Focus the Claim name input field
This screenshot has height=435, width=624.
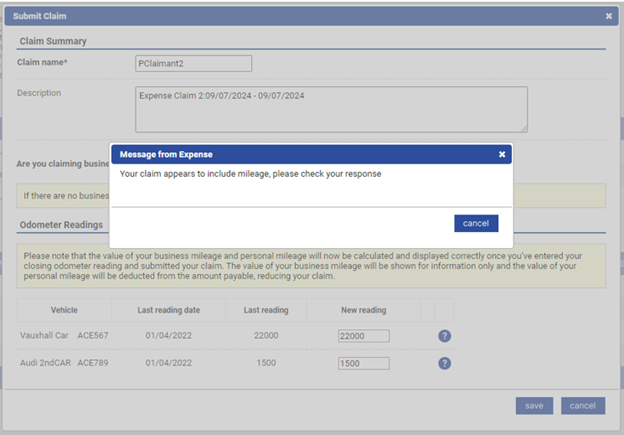(193, 64)
